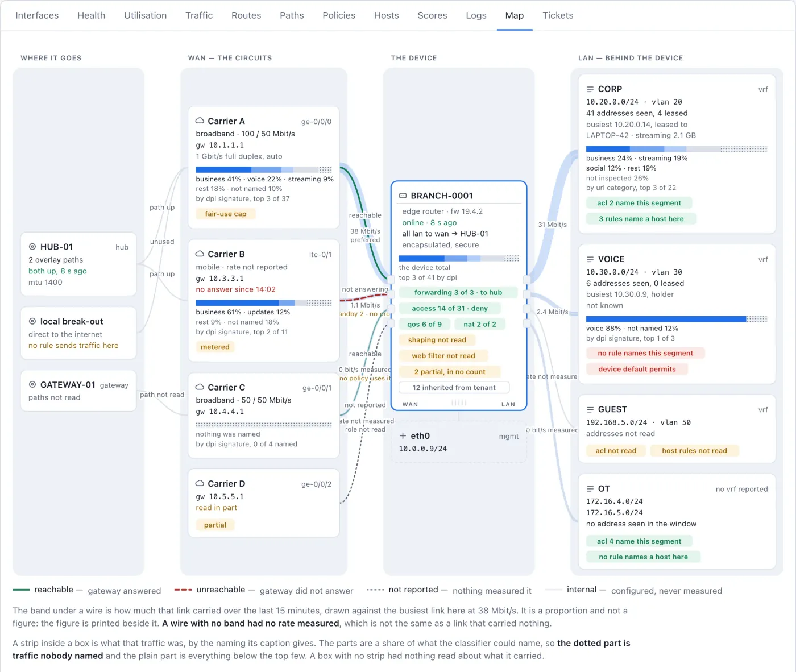Click the CORP segment lines icon
This screenshot has width=796, height=672.
point(590,89)
